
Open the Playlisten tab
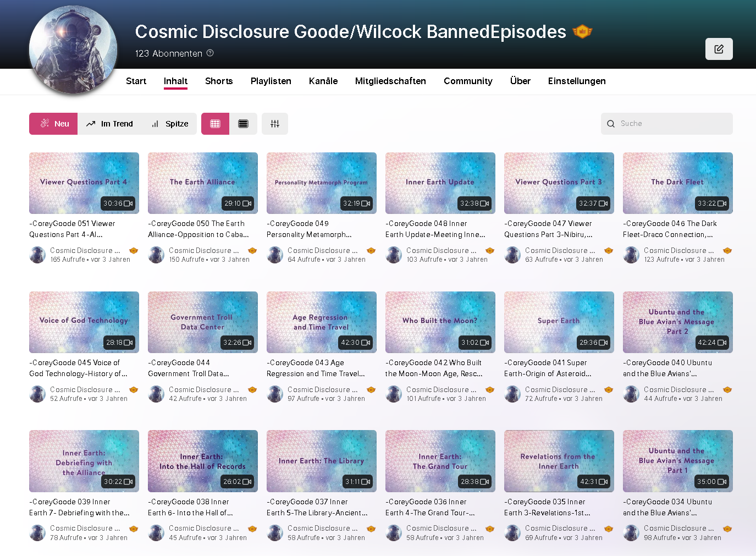pos(271,81)
